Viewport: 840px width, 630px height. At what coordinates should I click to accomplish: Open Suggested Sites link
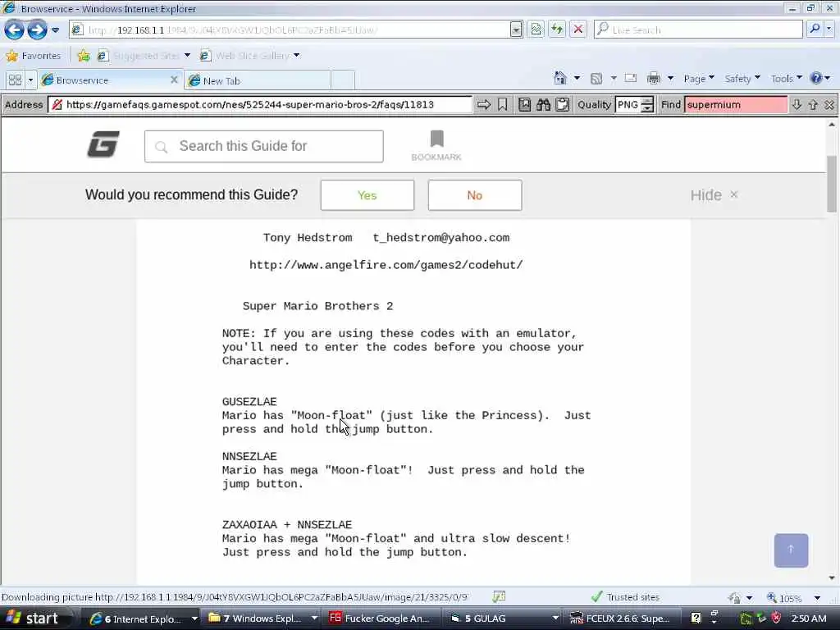point(144,55)
